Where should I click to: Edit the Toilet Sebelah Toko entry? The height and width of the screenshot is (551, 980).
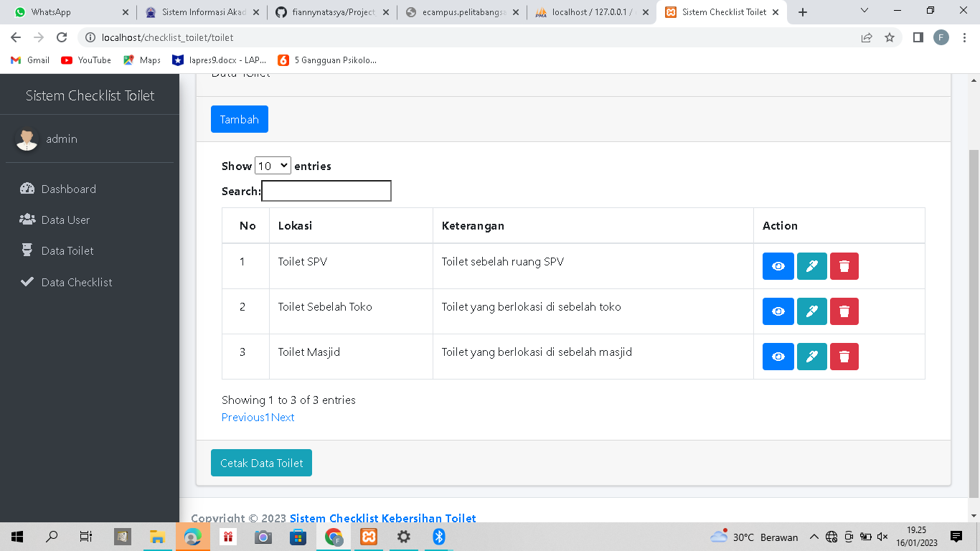tap(812, 311)
